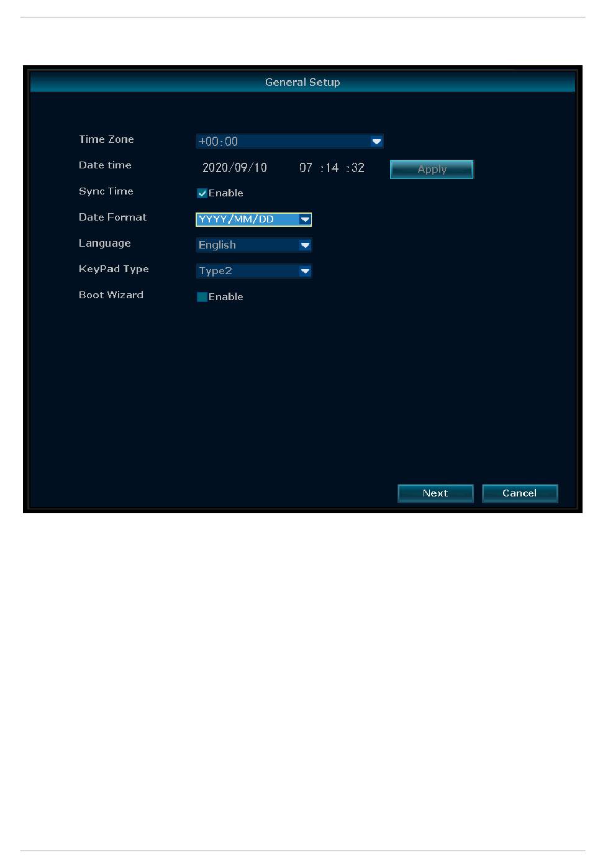Select the minutes field 14

pyautogui.click(x=332, y=168)
